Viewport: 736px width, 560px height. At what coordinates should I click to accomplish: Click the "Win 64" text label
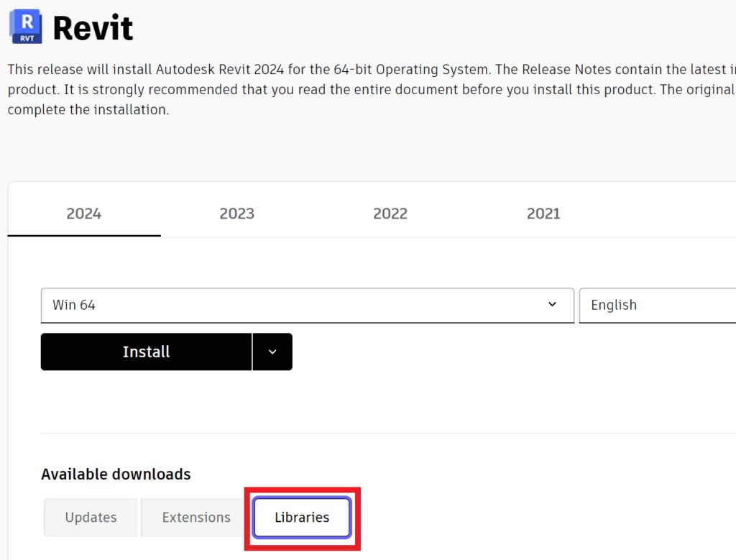(x=74, y=305)
